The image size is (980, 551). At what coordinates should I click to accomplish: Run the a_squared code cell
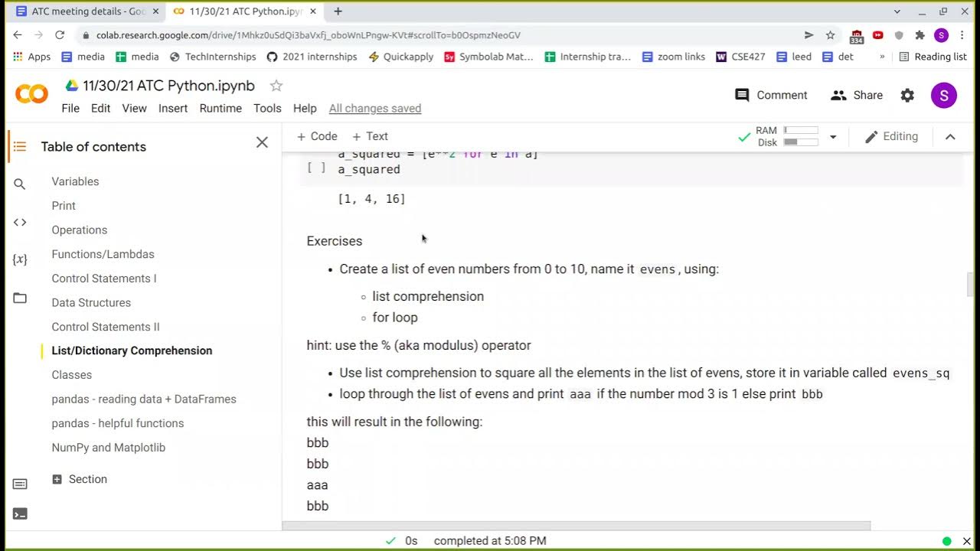(x=316, y=168)
